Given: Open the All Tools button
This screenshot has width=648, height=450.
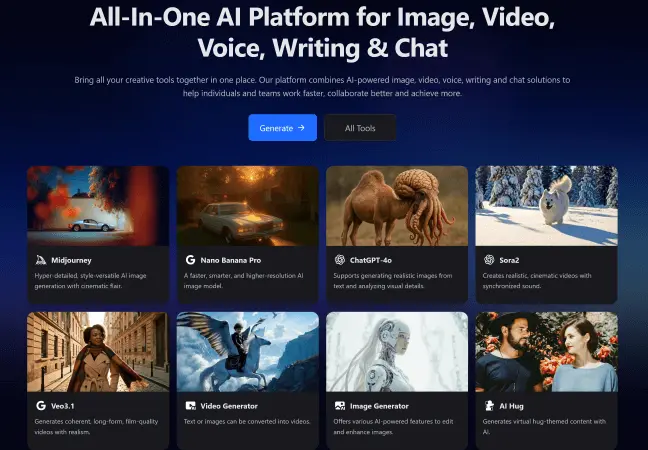Looking at the screenshot, I should [360, 128].
